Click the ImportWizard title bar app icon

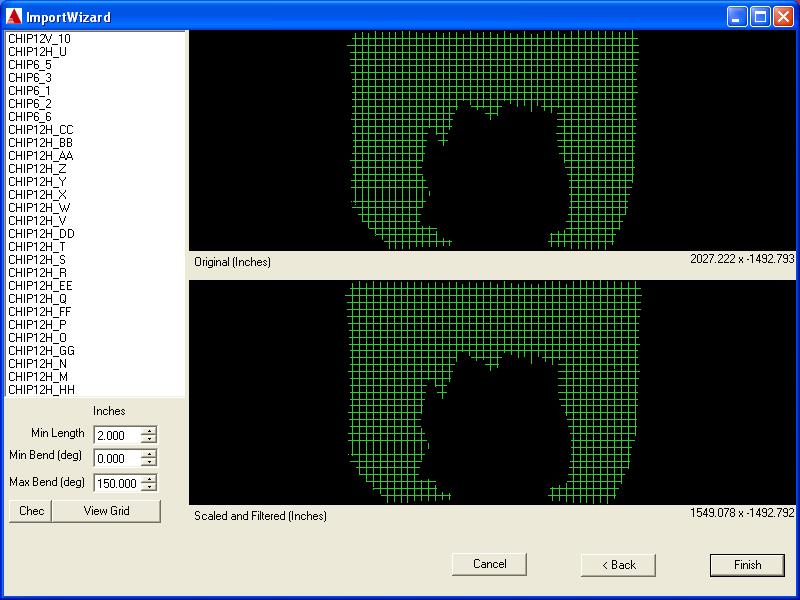click(13, 17)
